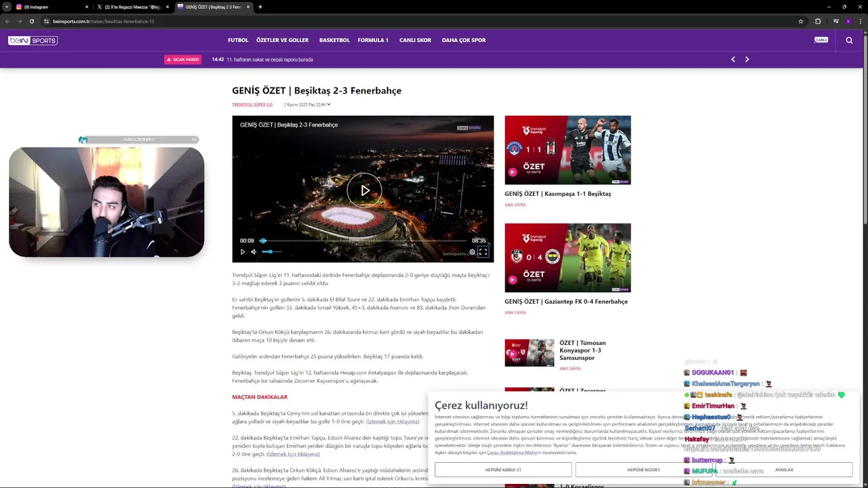Viewport: 868px width, 488px height.
Task: Open the FORMULA 1 menu
Action: coord(373,41)
